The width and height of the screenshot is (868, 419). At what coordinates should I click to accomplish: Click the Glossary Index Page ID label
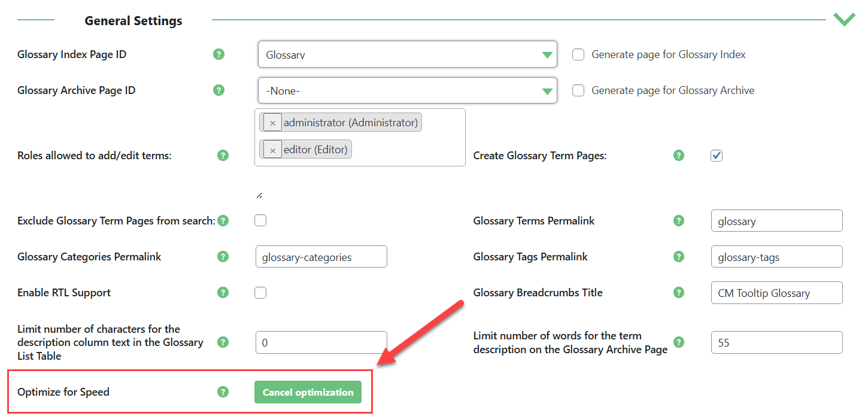tap(72, 54)
